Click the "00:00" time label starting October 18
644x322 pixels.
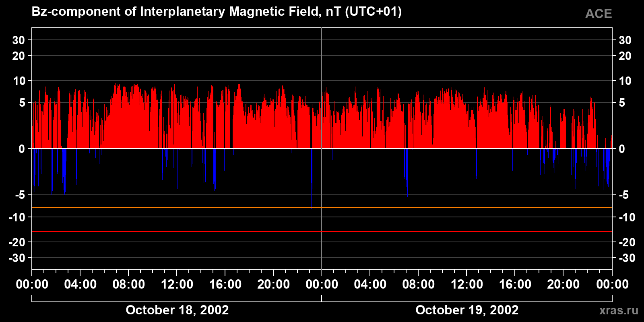click(32, 285)
